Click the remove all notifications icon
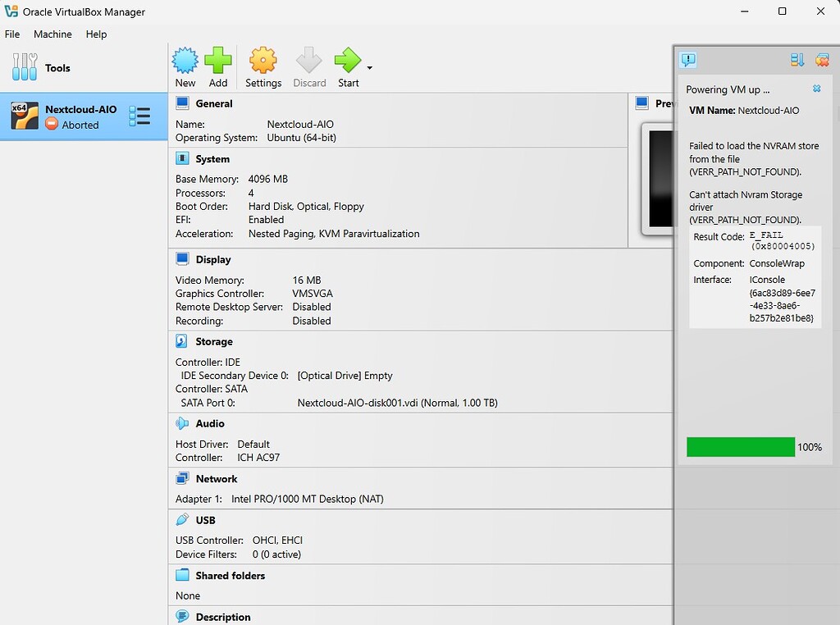840x625 pixels. pyautogui.click(x=822, y=60)
